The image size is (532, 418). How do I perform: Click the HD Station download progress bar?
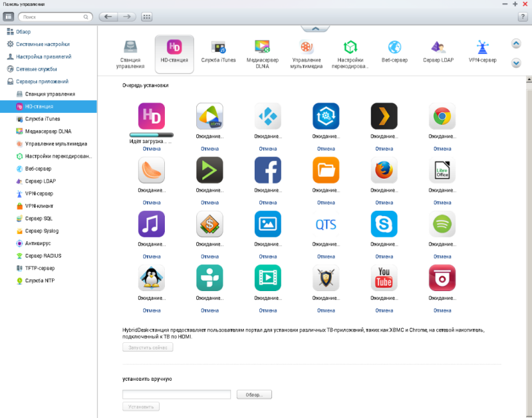152,135
